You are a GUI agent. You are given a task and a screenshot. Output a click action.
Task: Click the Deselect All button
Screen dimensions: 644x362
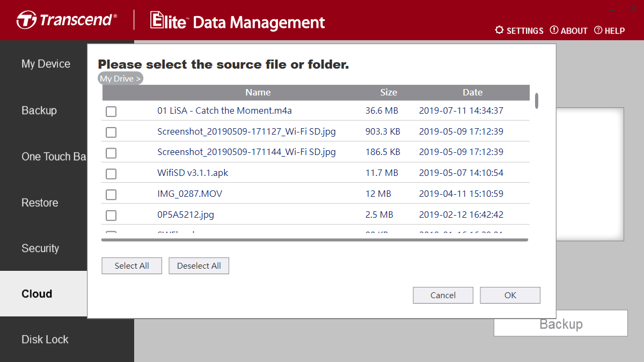(199, 266)
